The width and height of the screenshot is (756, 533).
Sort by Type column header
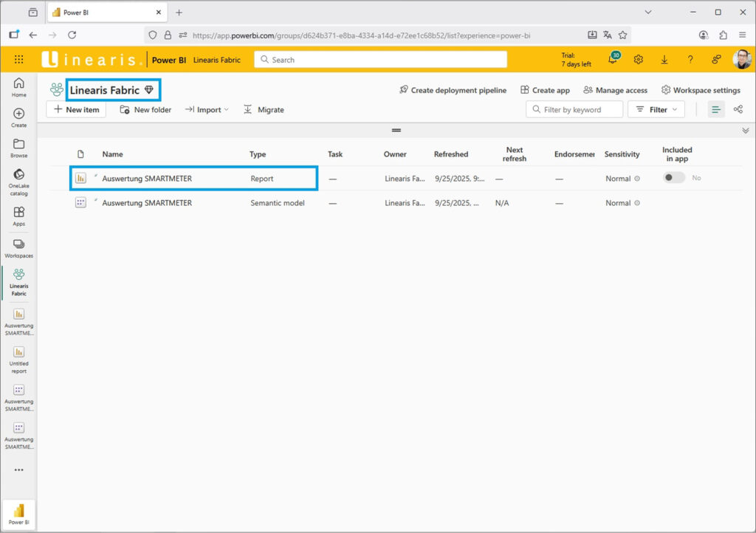pos(258,154)
